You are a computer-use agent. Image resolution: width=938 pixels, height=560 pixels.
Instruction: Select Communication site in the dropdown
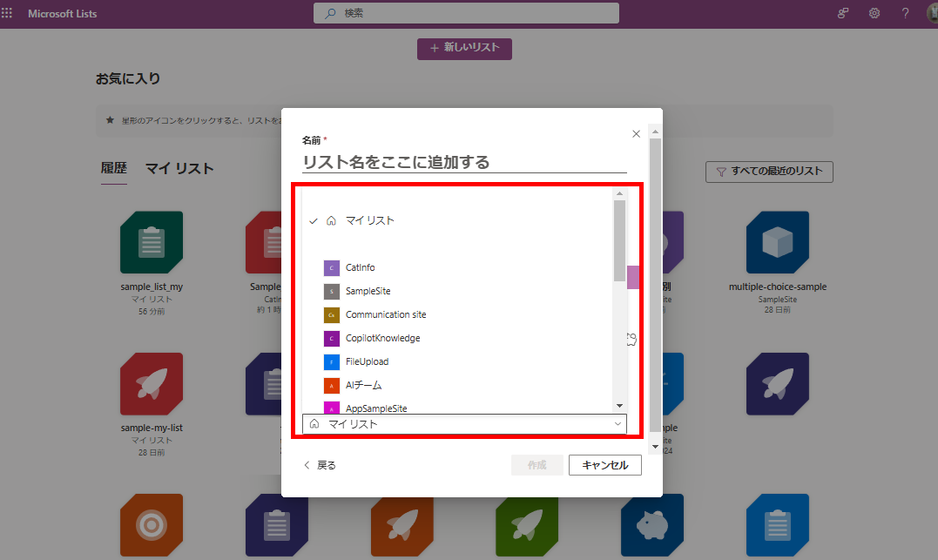457,314
